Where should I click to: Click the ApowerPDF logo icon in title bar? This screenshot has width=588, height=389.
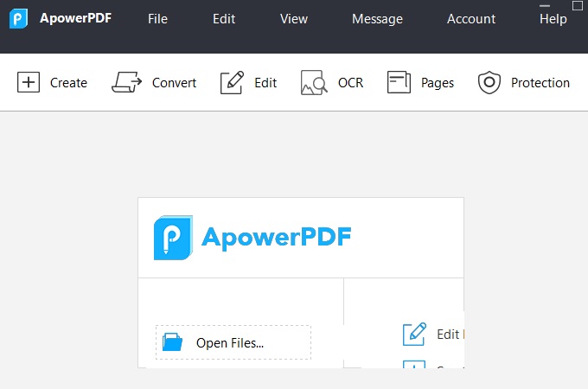pyautogui.click(x=18, y=18)
